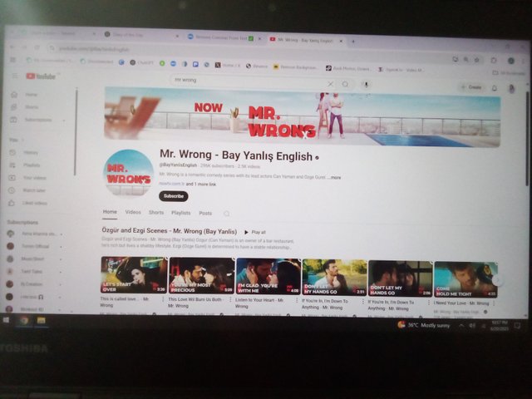The width and height of the screenshot is (532, 399).
Task: Open the Özgür and Ezgi Scenes playlist title
Action: tap(170, 231)
